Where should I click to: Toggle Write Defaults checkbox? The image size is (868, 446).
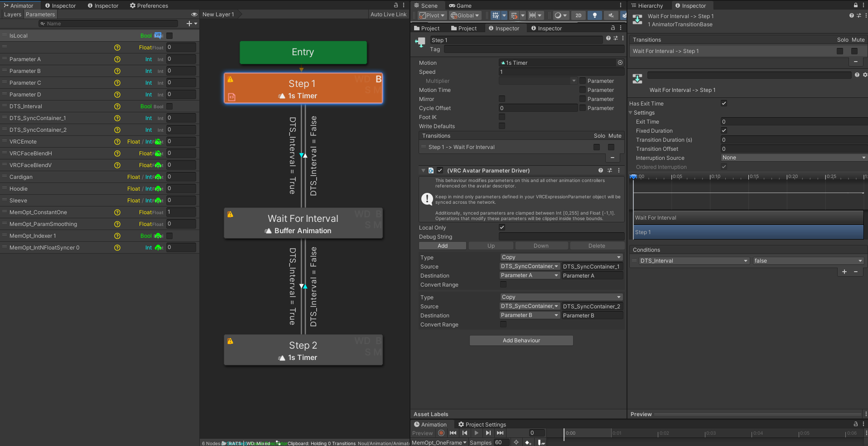(x=502, y=126)
